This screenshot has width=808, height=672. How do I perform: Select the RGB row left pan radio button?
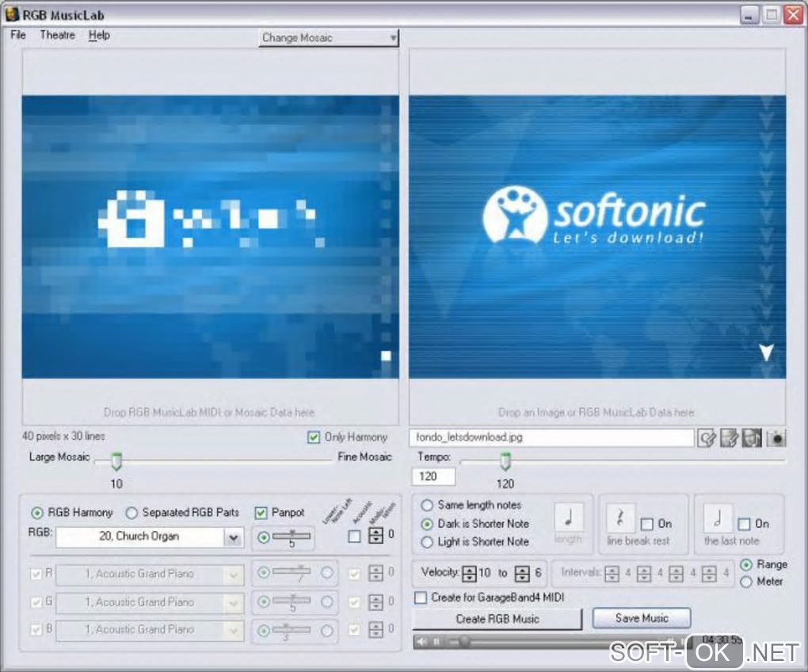[264, 537]
